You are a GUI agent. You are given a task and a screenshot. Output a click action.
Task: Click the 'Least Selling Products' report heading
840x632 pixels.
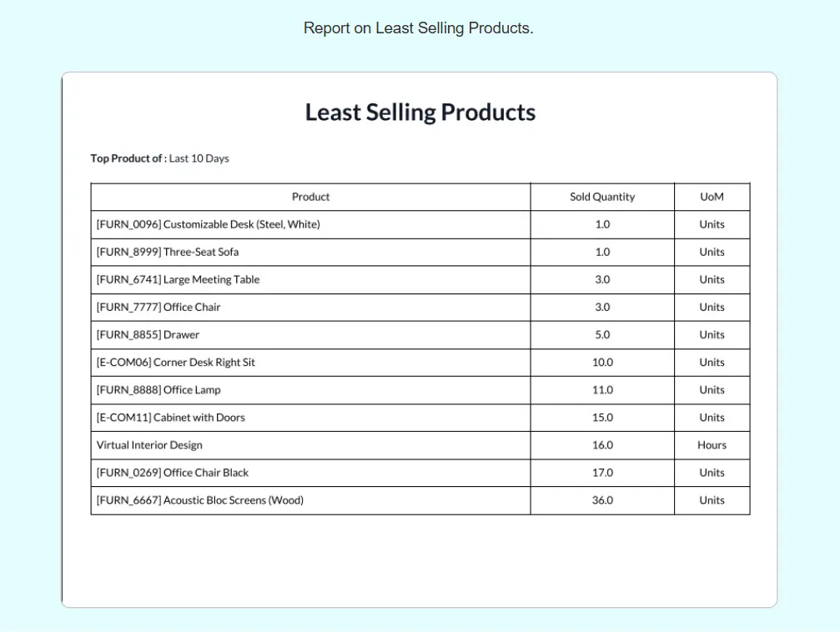click(x=420, y=113)
